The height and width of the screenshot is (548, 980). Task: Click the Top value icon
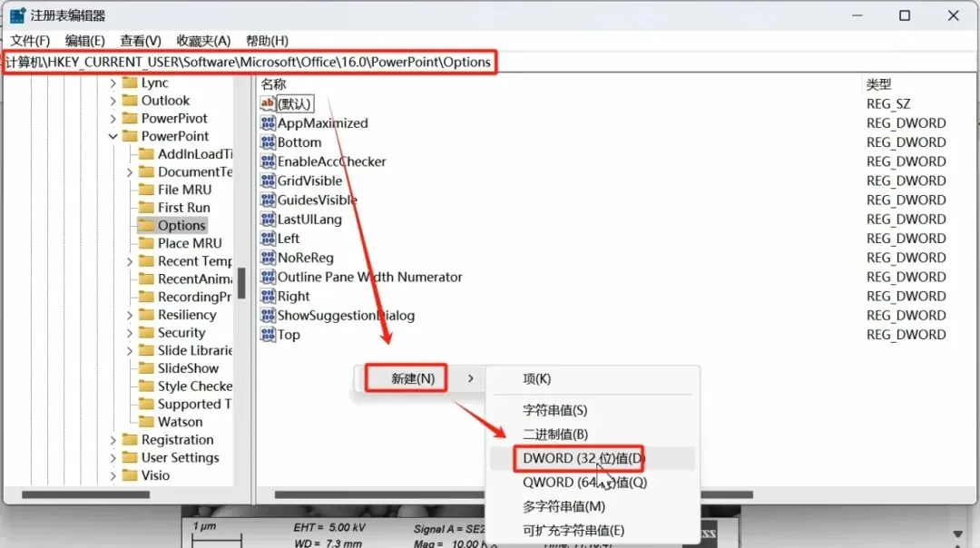(x=268, y=335)
